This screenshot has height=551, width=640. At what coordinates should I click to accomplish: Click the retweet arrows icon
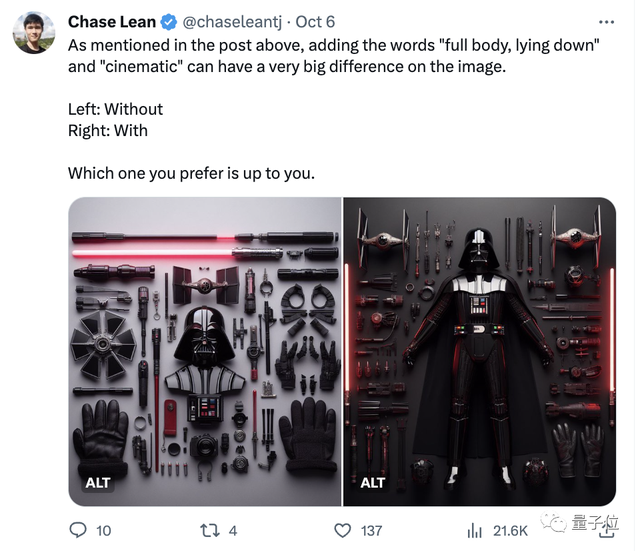pos(209,530)
